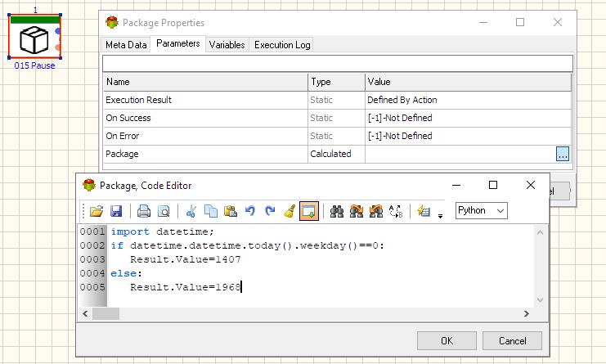Select the On Success parameter row
Screen dimensions: 606x364
coord(337,118)
